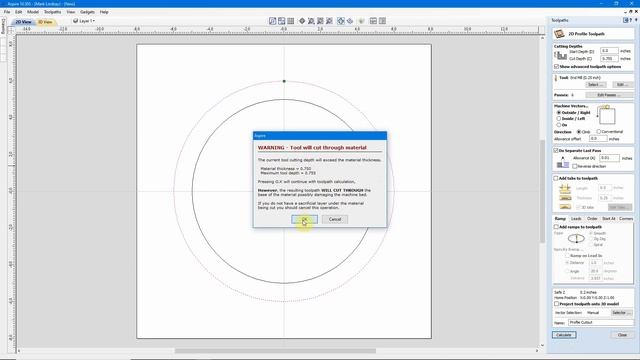Select the Order tab
The height and width of the screenshot is (360, 640).
point(592,219)
